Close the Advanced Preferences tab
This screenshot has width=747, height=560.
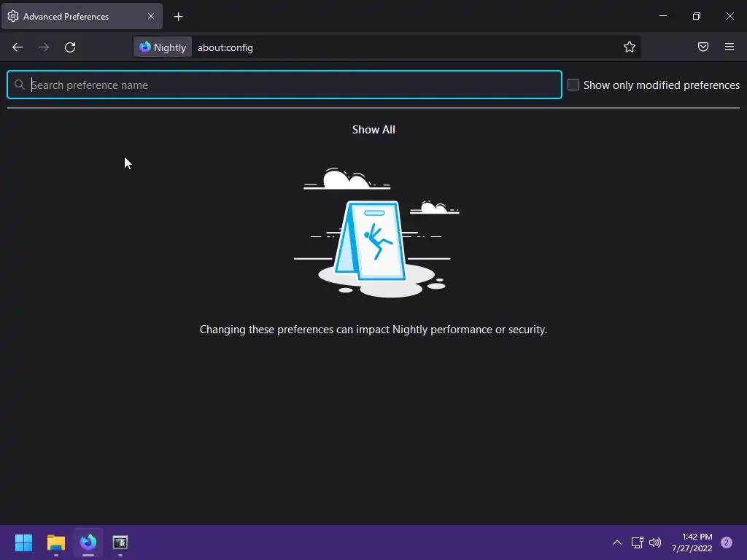click(151, 16)
